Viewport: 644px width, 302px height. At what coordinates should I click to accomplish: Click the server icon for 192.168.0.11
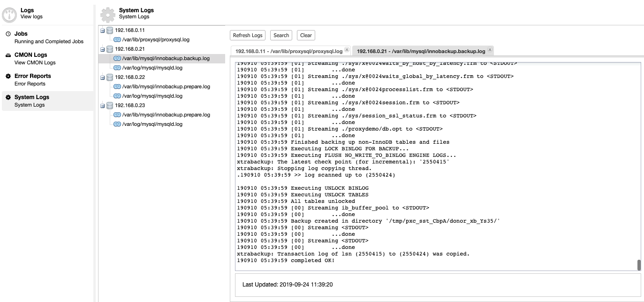[x=110, y=30]
